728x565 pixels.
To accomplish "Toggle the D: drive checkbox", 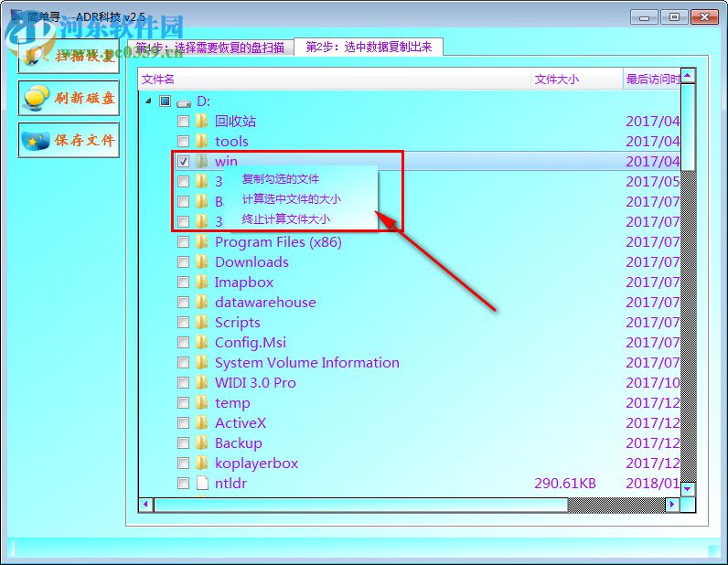I will tap(165, 101).
